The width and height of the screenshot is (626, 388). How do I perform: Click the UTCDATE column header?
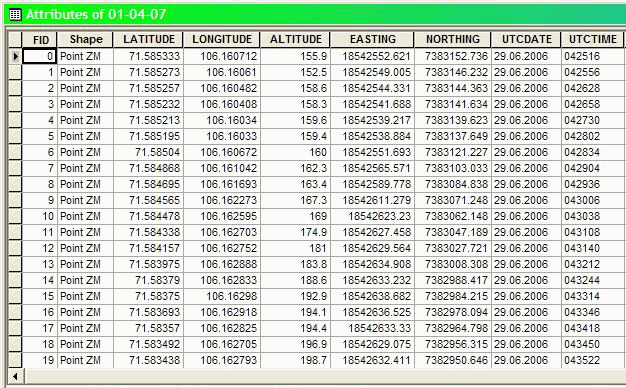tap(527, 40)
